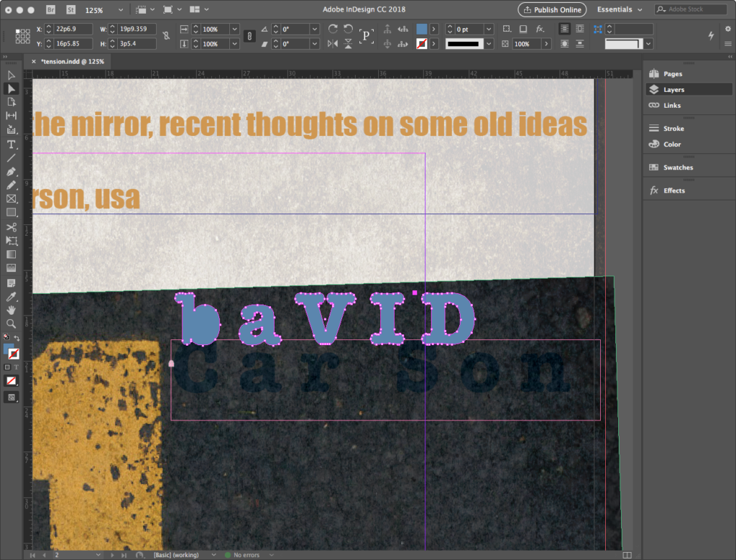736x560 pixels.
Task: Select the Line tool
Action: click(11, 158)
